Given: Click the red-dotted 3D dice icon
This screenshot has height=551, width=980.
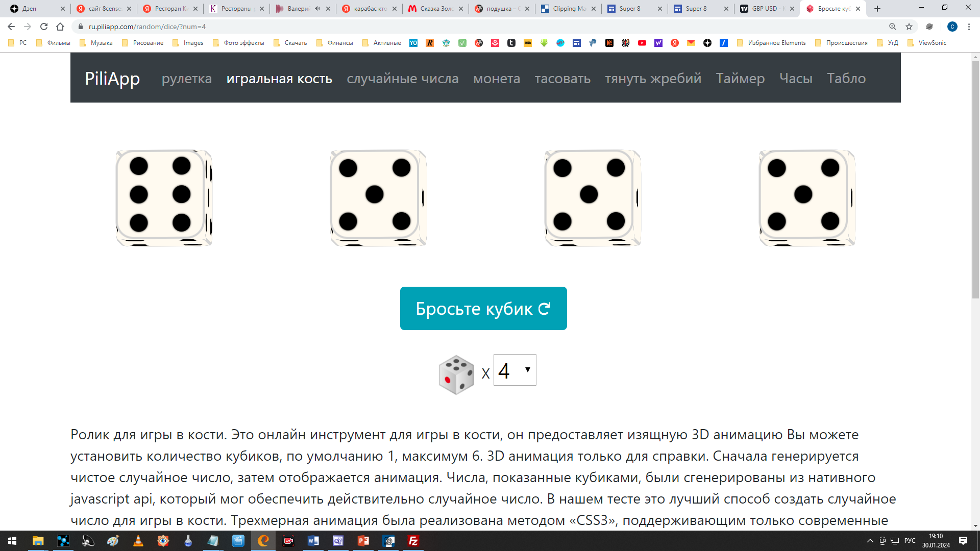Looking at the screenshot, I should 456,375.
